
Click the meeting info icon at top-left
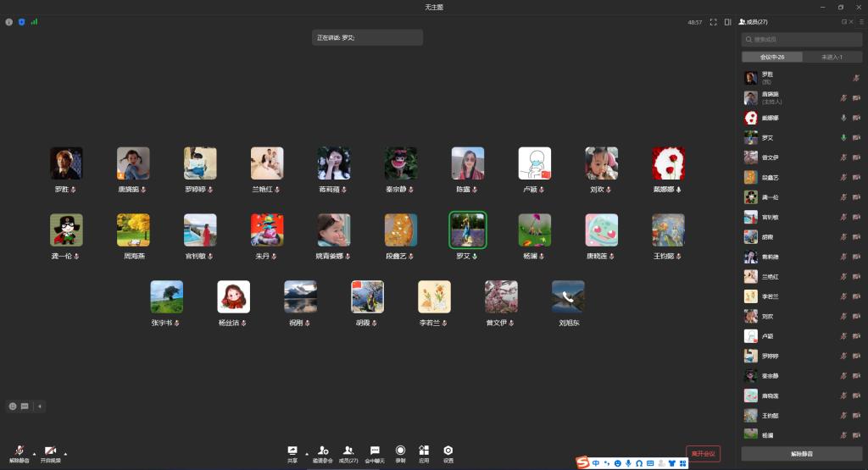(x=9, y=22)
